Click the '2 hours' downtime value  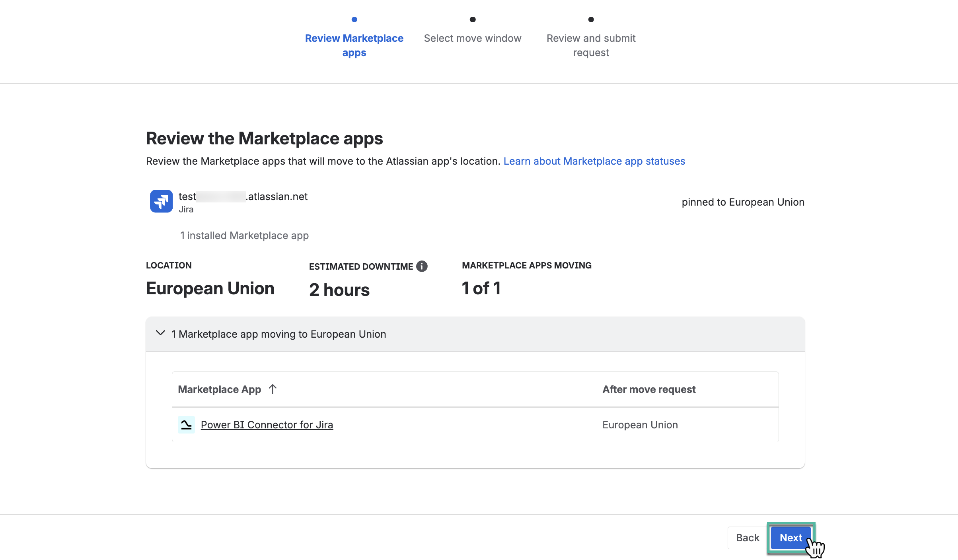click(339, 290)
